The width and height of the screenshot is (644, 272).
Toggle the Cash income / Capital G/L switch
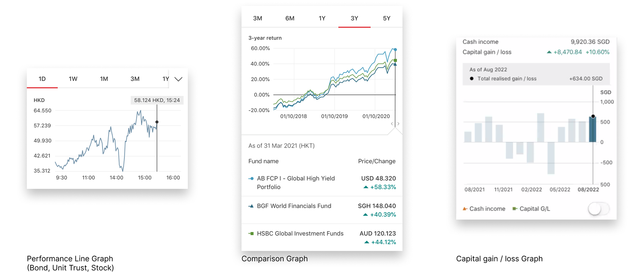coord(599,209)
